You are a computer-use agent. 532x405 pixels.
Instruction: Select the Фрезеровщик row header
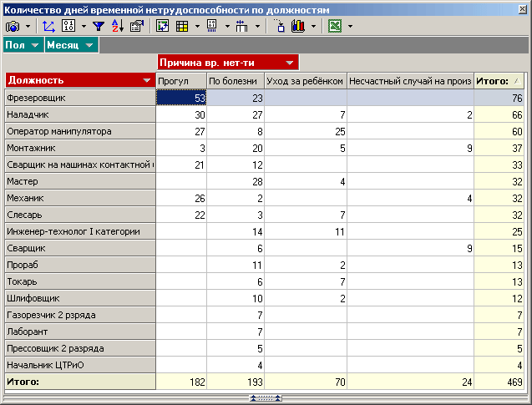pos(80,98)
